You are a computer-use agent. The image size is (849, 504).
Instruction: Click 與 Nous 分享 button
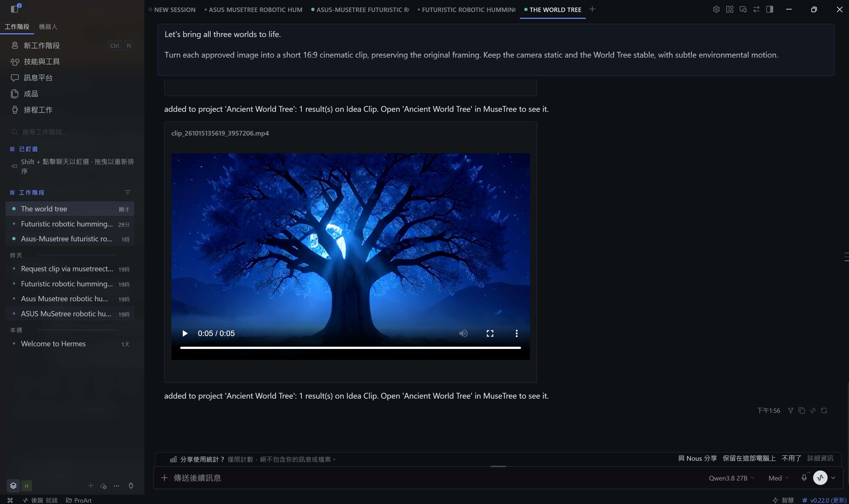click(697, 459)
